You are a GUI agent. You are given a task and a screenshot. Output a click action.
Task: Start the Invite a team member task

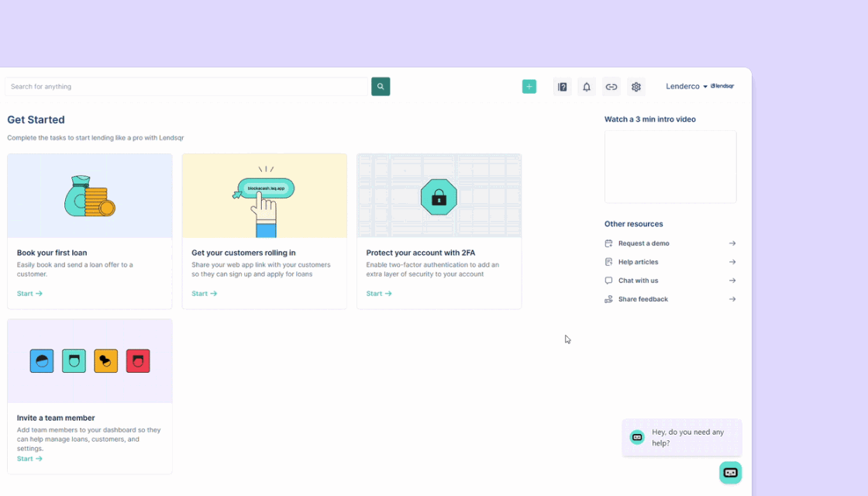[29, 459]
